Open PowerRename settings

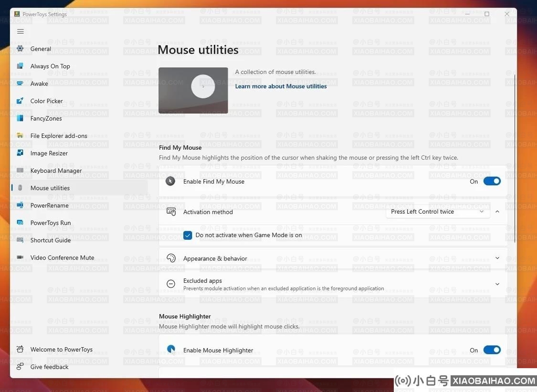coord(79,205)
